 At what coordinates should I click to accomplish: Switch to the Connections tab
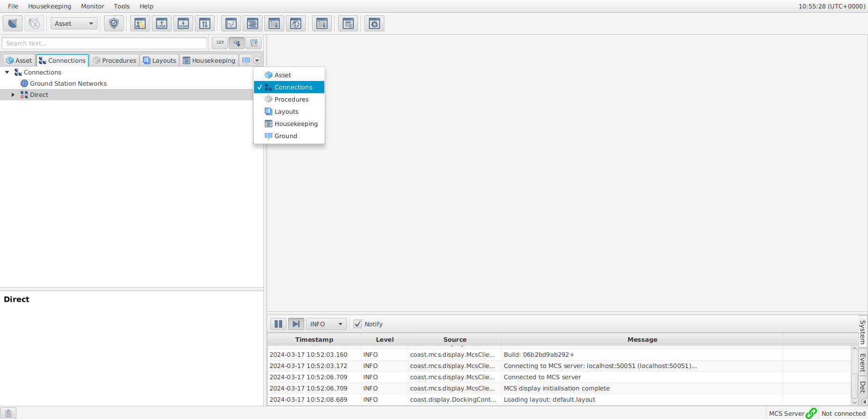(62, 60)
